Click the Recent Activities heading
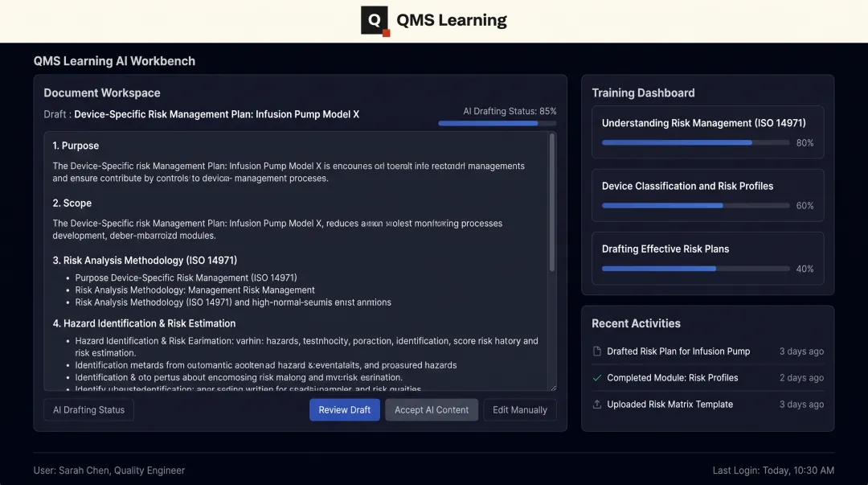The height and width of the screenshot is (485, 868). click(636, 323)
